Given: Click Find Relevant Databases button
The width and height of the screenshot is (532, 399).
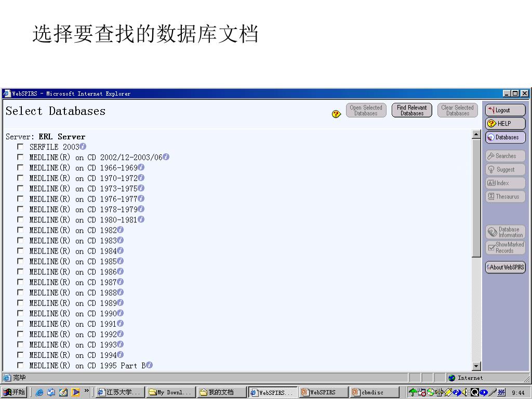Looking at the screenshot, I should [x=412, y=110].
